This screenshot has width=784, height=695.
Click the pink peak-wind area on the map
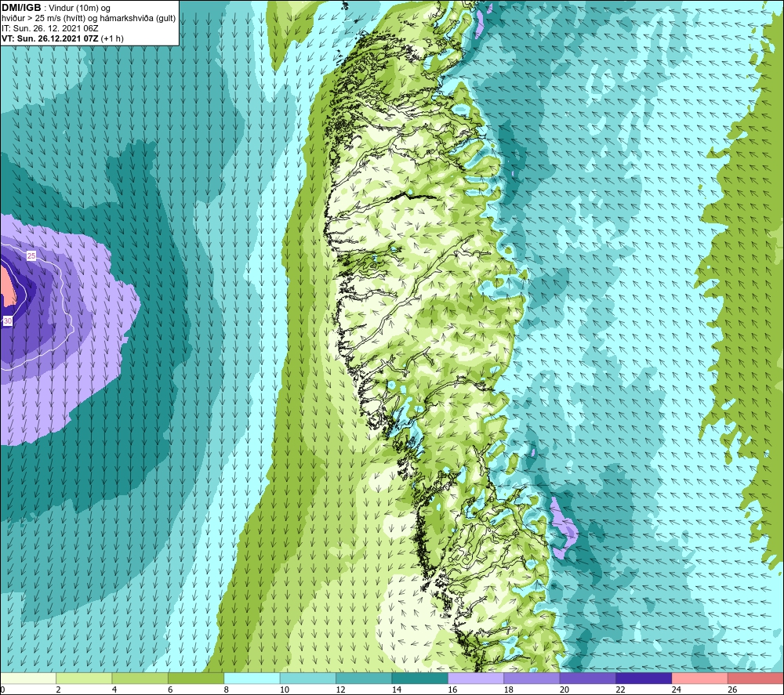coord(8,288)
